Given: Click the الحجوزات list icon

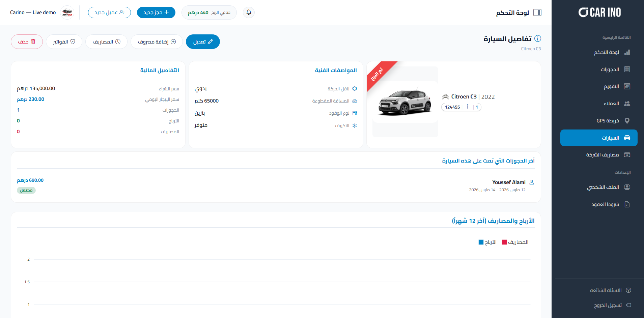Looking at the screenshot, I should pyautogui.click(x=627, y=69).
